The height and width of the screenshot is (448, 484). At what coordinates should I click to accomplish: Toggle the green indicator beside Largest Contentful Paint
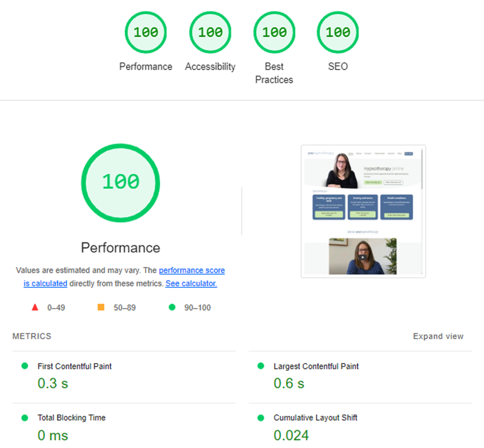[x=261, y=365]
